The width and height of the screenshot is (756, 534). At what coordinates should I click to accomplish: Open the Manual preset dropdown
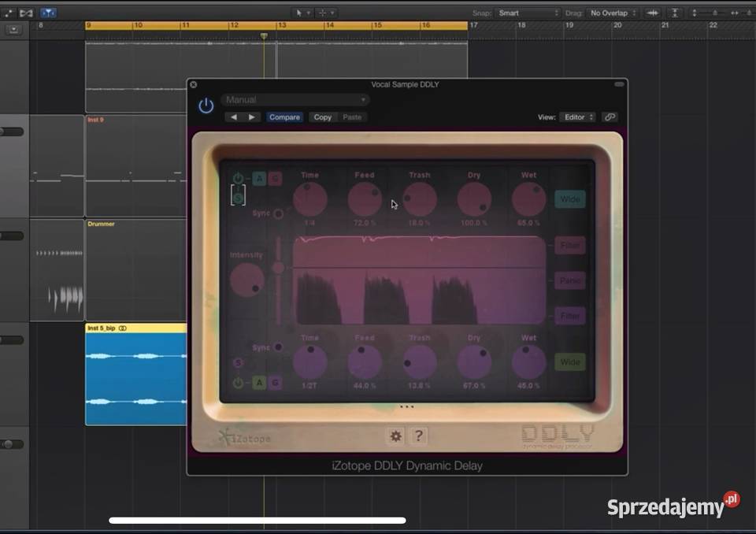point(295,99)
